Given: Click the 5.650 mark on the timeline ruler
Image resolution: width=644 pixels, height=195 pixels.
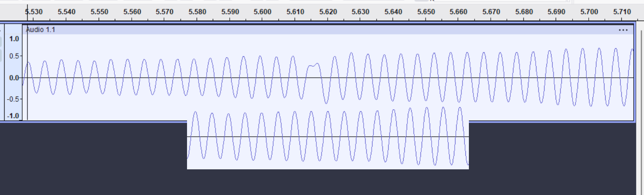Looking at the screenshot, I should pos(426,12).
